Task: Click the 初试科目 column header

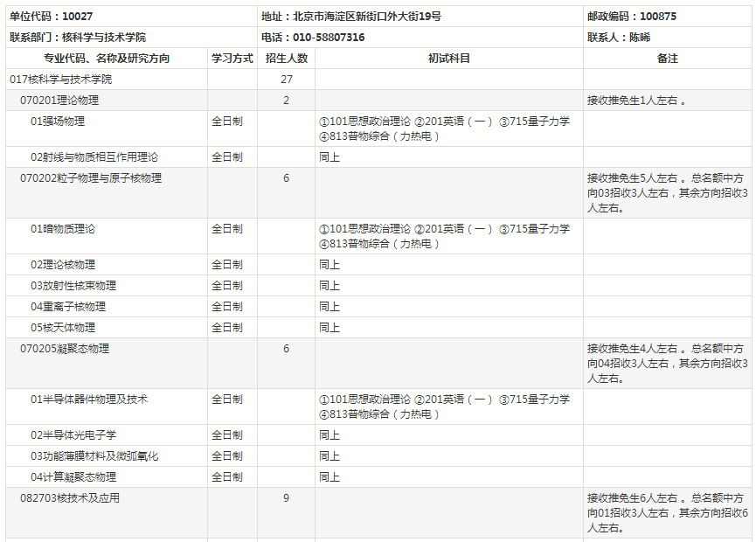Action: 448,59
